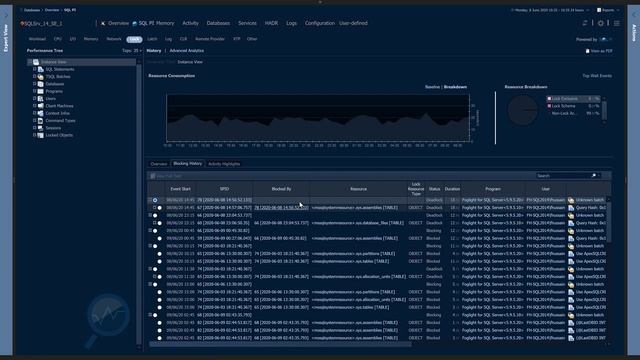This screenshot has height=360, width=640.
Task: Click the Instance View tree icon
Action: (x=36, y=62)
